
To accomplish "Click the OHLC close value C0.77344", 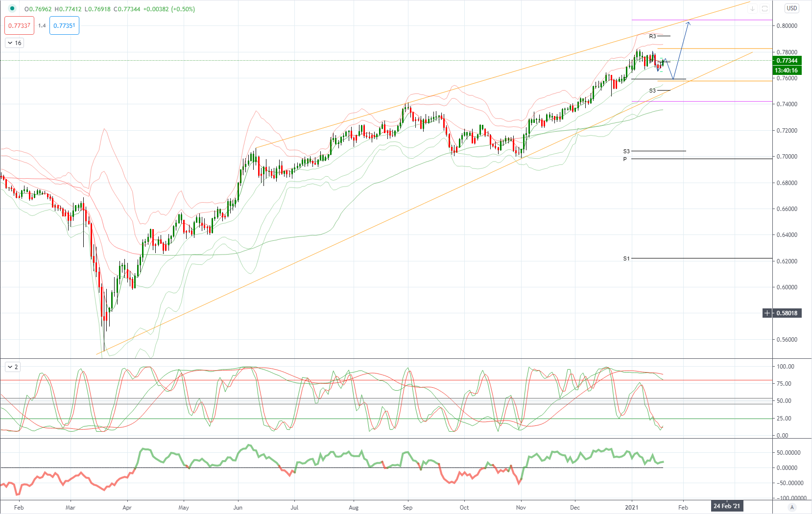I will [127, 9].
